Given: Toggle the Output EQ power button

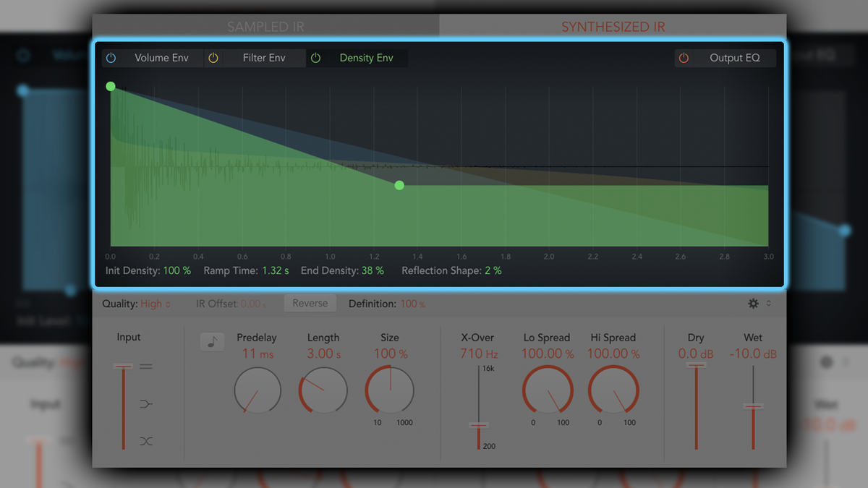Looking at the screenshot, I should pos(683,57).
